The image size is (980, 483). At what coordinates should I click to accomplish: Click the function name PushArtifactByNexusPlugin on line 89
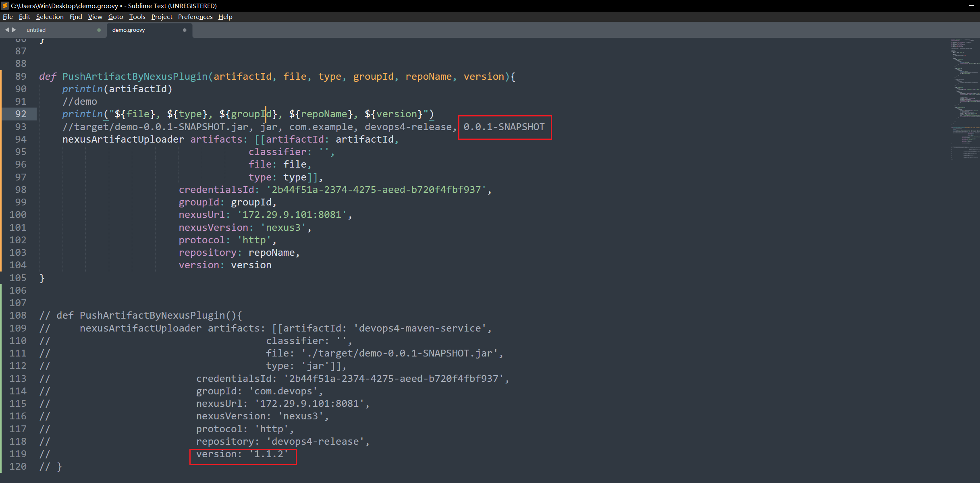click(135, 77)
